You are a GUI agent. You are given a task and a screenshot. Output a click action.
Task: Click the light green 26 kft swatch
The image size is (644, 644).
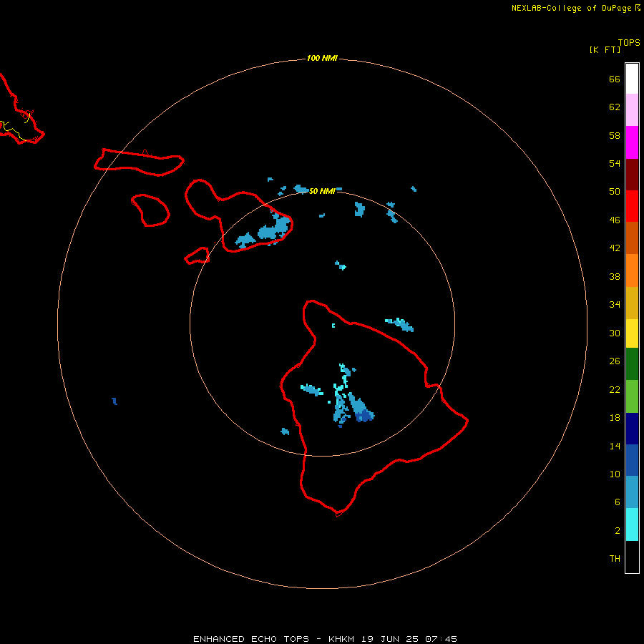point(632,396)
